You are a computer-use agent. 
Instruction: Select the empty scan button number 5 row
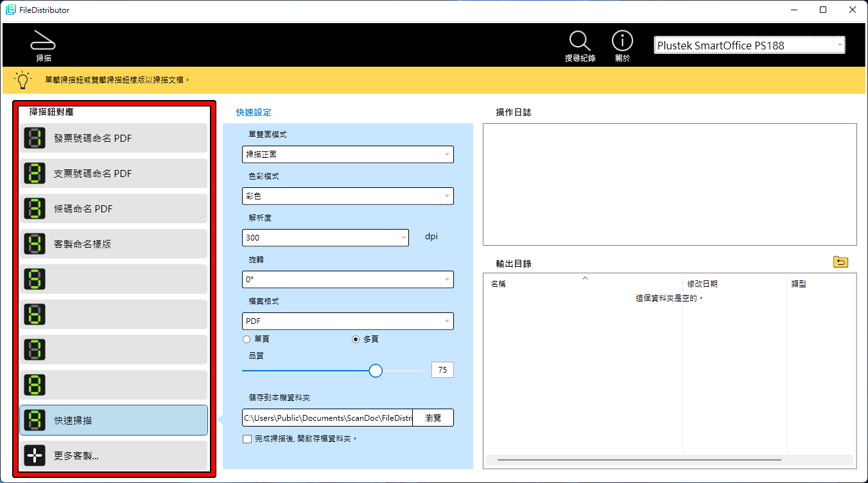tap(114, 279)
